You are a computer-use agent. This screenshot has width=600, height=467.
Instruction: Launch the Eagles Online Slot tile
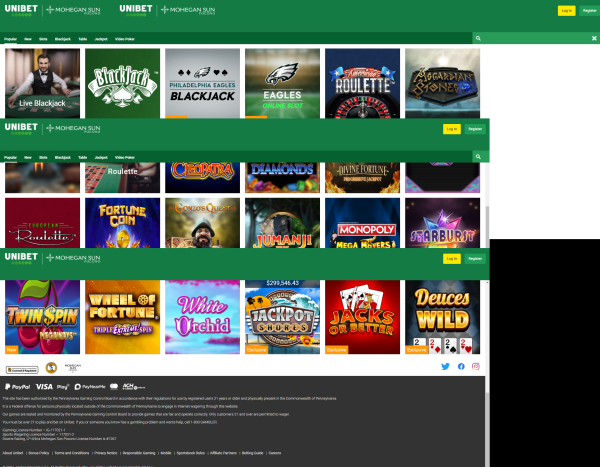click(x=282, y=83)
